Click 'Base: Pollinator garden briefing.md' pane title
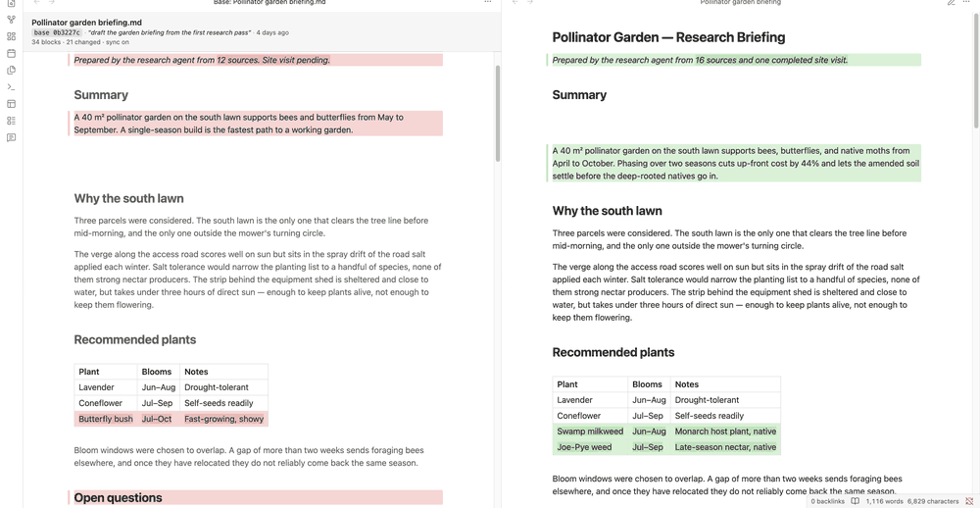 [269, 3]
